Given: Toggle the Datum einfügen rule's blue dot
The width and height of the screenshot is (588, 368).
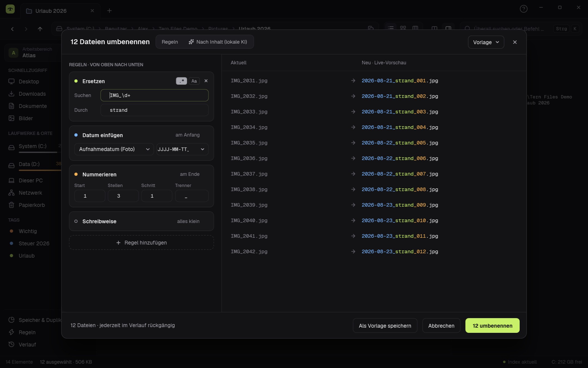Looking at the screenshot, I should coord(76,135).
